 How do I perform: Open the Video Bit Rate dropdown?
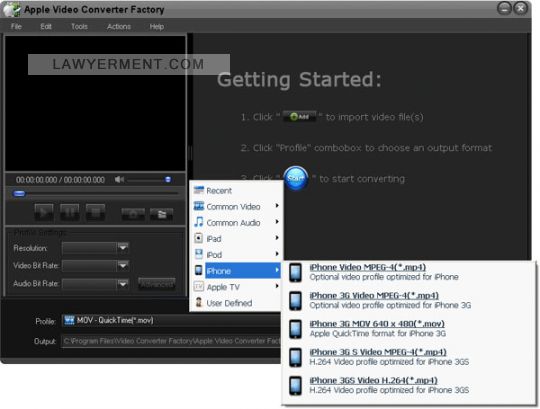point(123,265)
